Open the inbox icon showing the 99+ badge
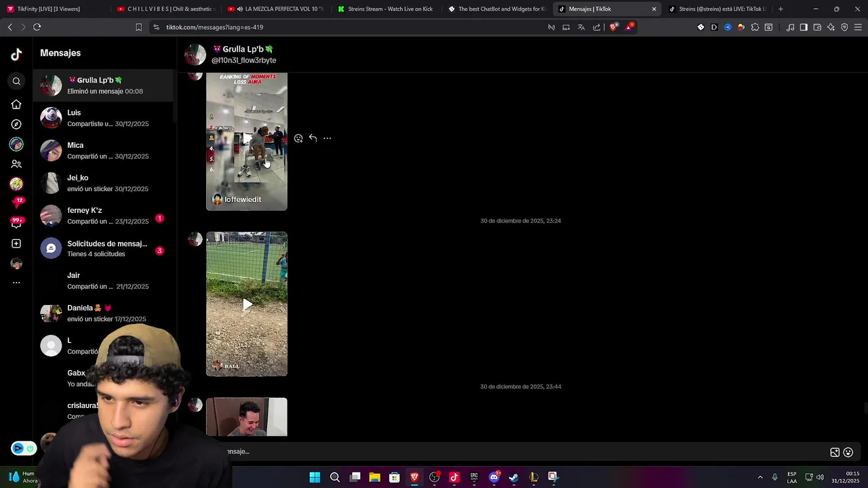The width and height of the screenshot is (868, 488). (x=16, y=222)
